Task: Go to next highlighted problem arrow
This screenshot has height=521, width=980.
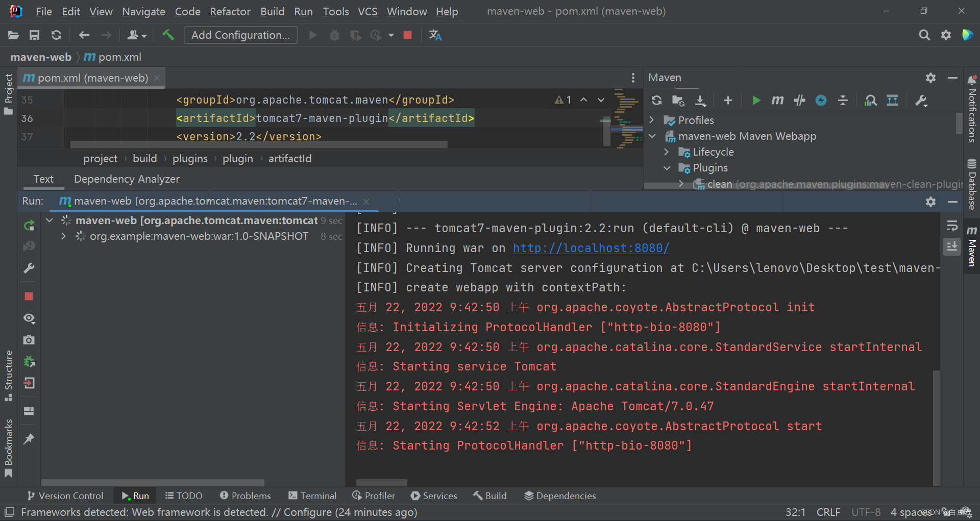Action: click(601, 100)
